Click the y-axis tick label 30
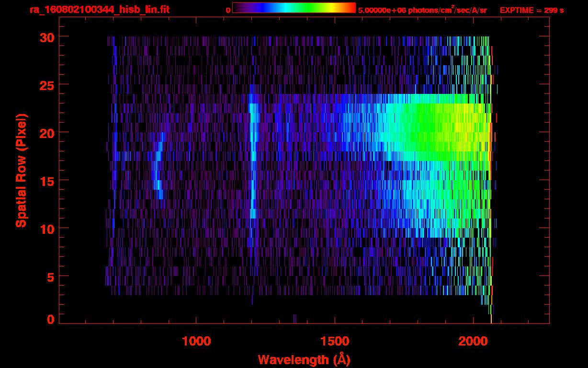The width and height of the screenshot is (588, 368). pyautogui.click(x=47, y=37)
